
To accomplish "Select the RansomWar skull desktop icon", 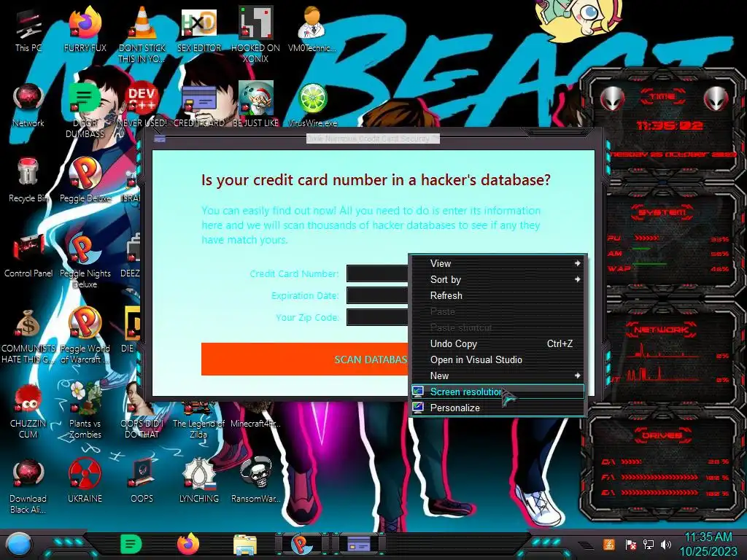I will [x=256, y=480].
